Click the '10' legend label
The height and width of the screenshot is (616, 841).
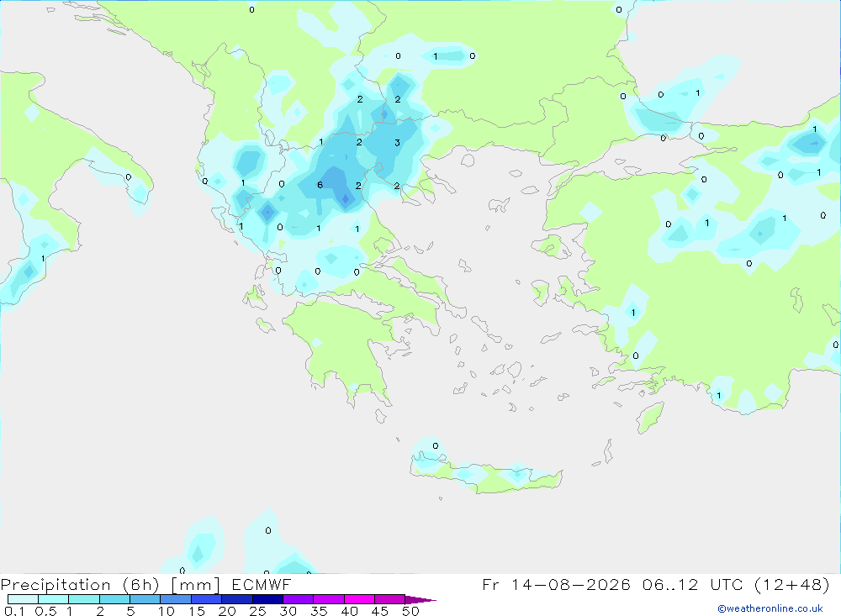point(167,611)
